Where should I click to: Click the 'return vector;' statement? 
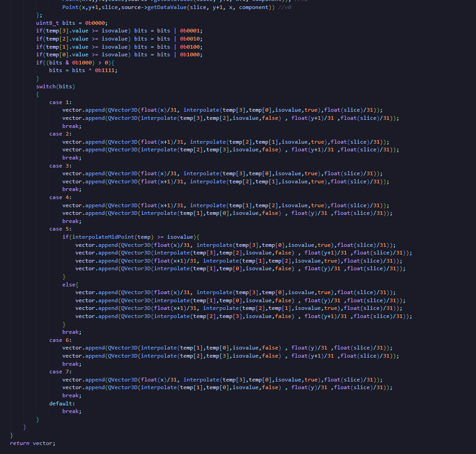(32, 443)
